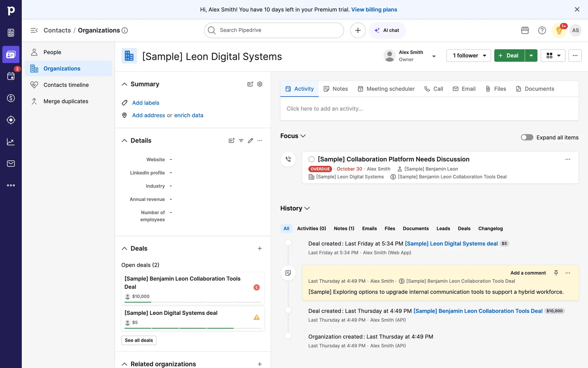Open Campaigns mail icon in left sidebar
Viewport: 588px width, 368px height.
pyautogui.click(x=11, y=163)
